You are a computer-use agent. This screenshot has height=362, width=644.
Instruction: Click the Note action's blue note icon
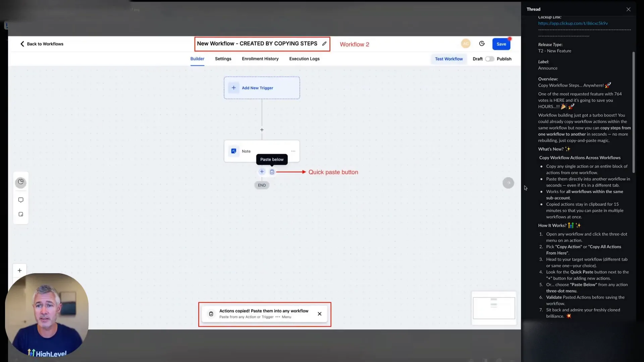[233, 151]
